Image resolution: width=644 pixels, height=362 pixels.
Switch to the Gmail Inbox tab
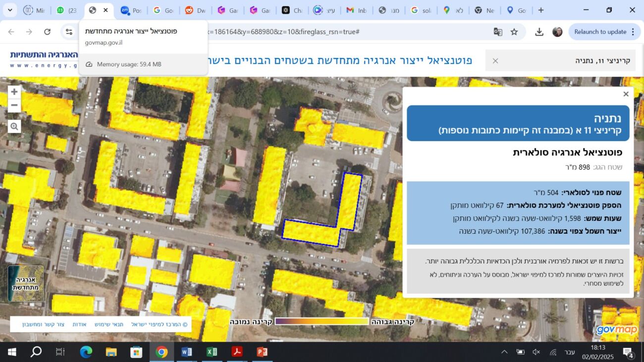pos(358,10)
